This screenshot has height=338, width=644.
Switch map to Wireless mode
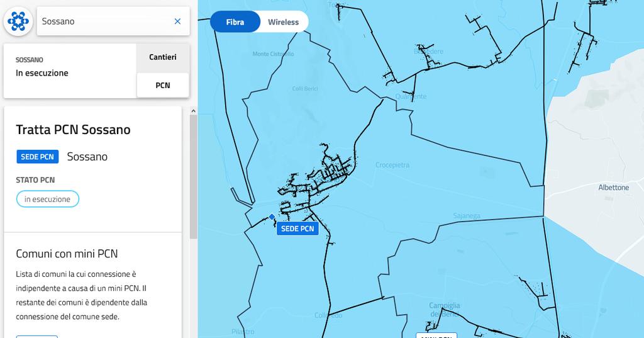pos(284,22)
